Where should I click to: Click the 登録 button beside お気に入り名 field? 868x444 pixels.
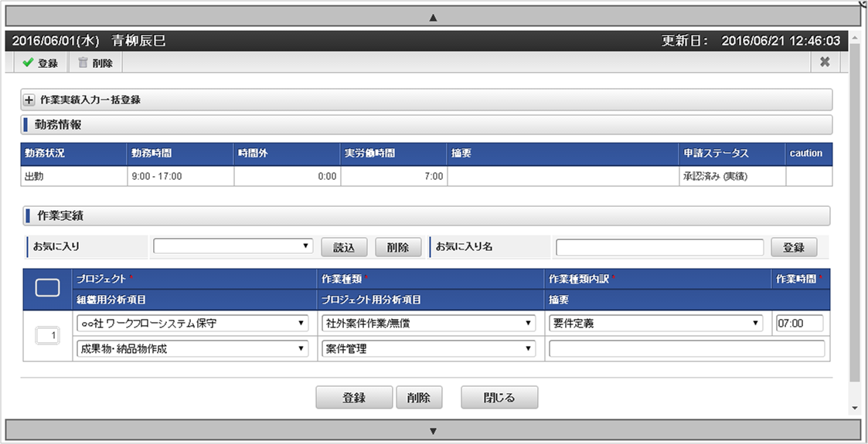tap(794, 247)
